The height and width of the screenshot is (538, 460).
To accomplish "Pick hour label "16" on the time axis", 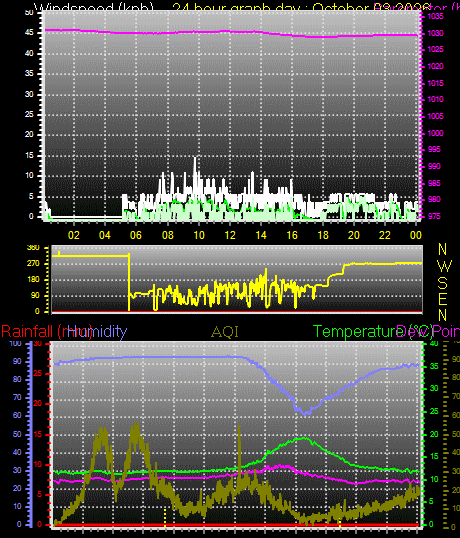I will [292, 235].
